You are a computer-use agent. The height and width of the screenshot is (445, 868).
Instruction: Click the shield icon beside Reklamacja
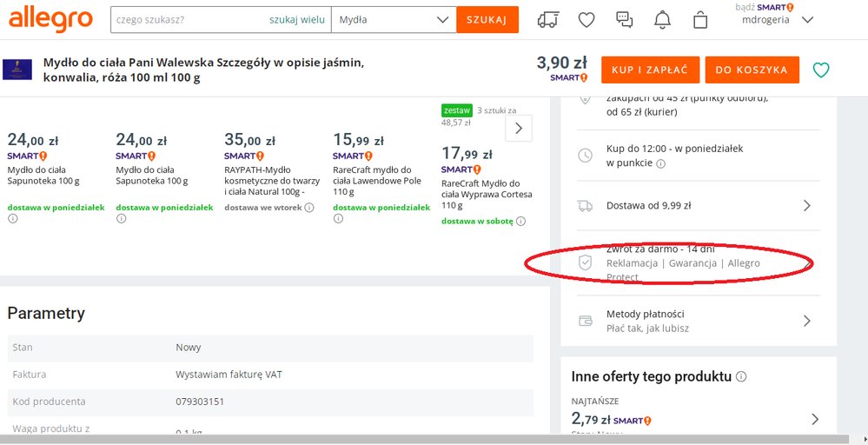585,262
